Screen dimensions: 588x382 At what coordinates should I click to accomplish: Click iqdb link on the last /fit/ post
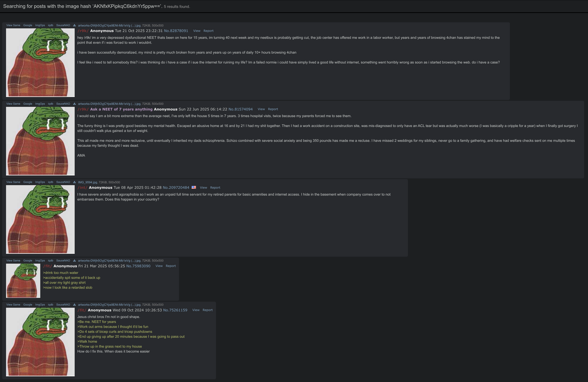coord(50,304)
